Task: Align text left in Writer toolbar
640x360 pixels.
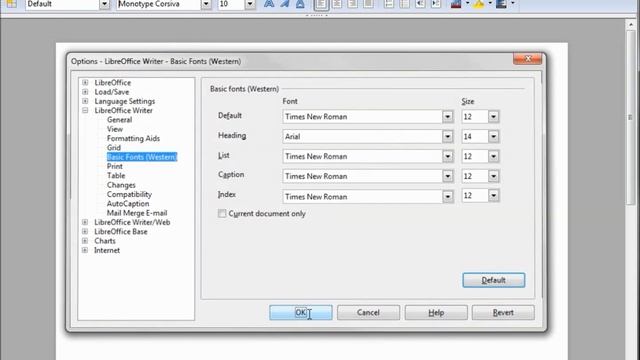Action: (321, 4)
